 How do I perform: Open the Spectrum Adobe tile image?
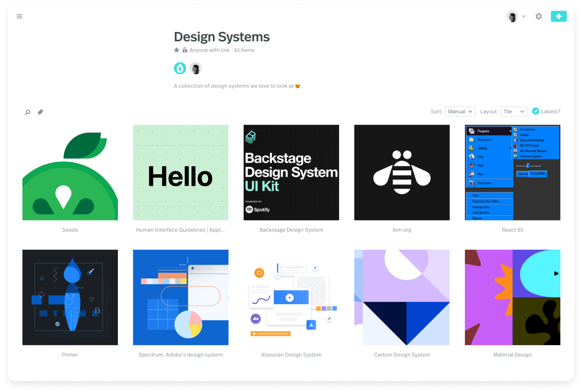coord(181,297)
